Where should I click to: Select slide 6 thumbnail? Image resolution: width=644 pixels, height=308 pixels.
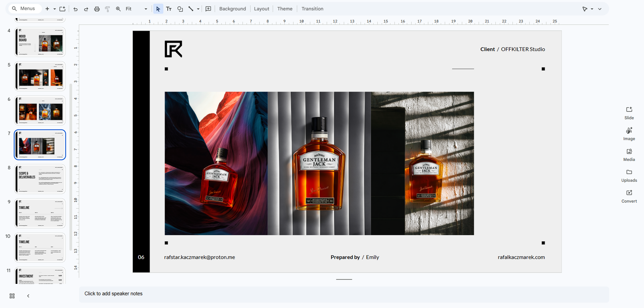pos(40,110)
